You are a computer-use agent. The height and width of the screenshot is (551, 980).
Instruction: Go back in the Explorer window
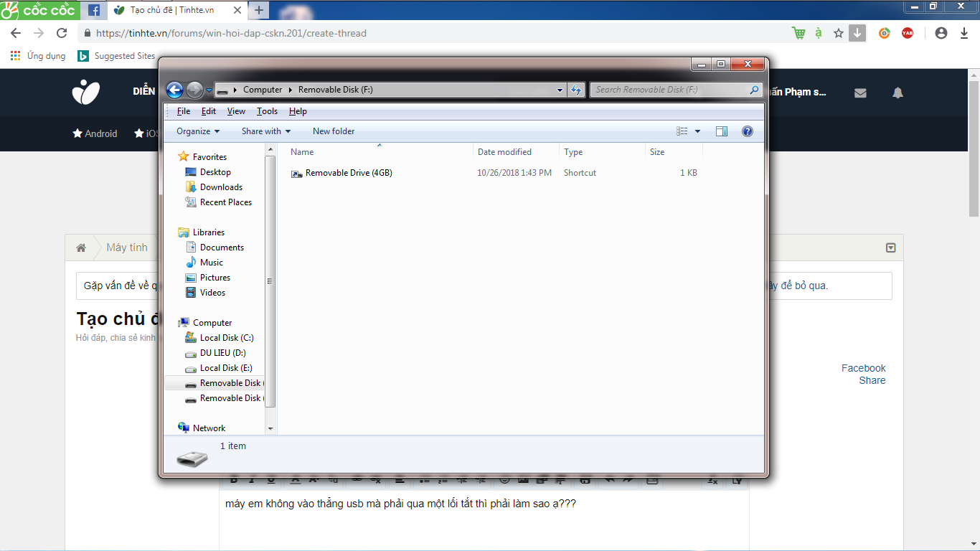point(174,90)
